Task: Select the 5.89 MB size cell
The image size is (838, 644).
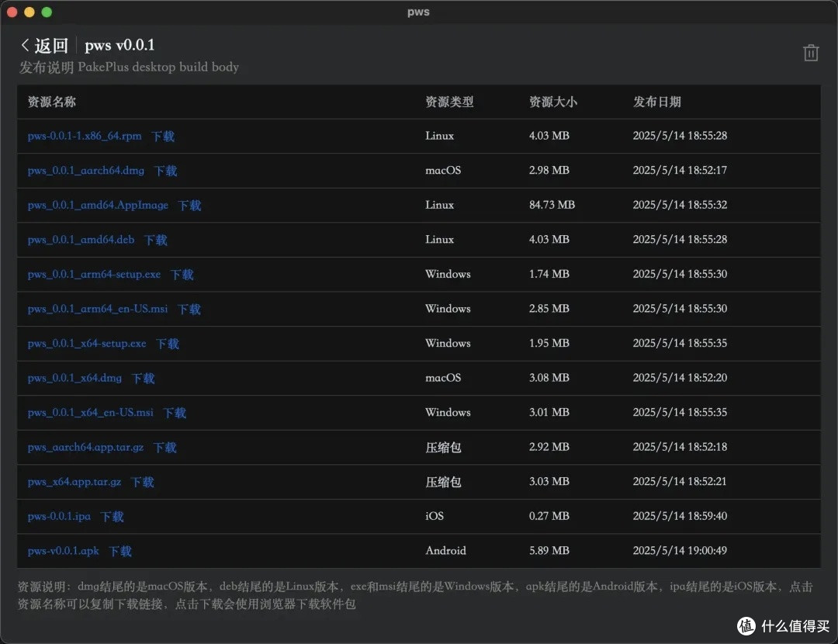Action: (549, 550)
